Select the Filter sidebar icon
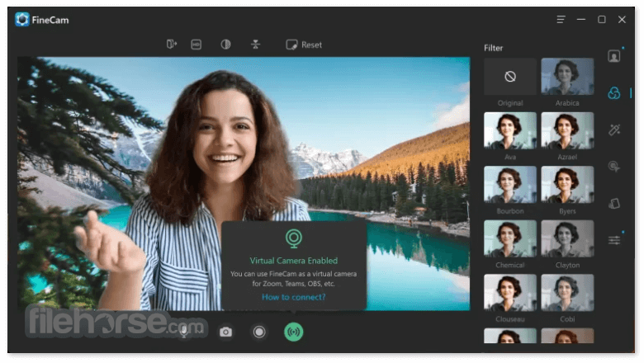 (614, 93)
